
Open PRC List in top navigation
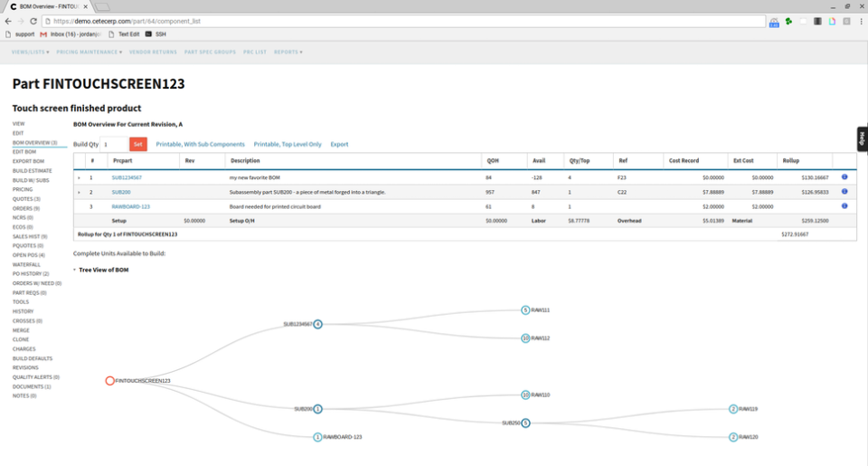[x=255, y=52]
